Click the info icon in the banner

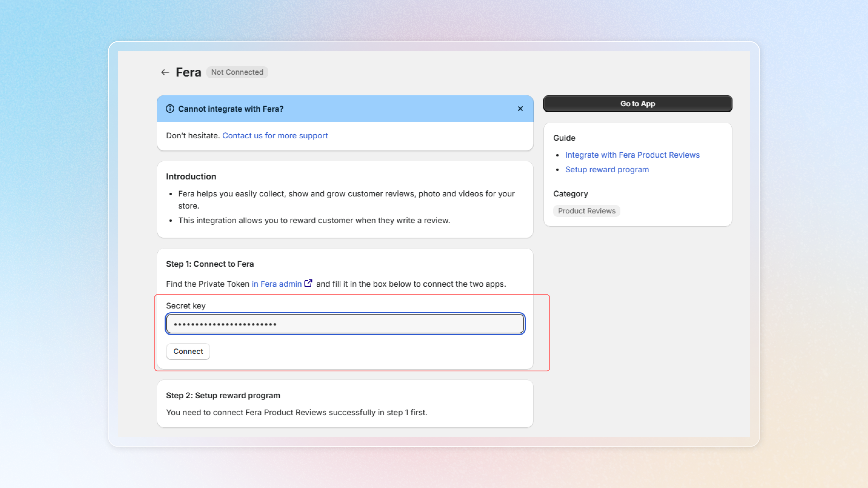(x=170, y=109)
